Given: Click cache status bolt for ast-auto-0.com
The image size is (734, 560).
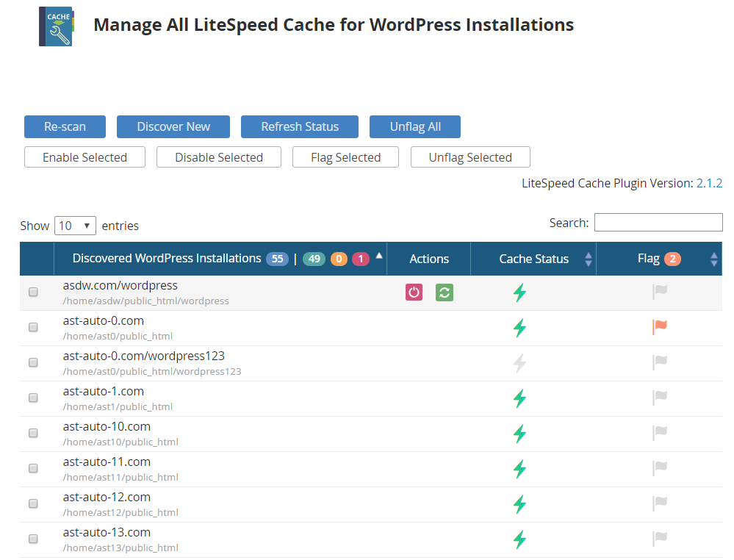Looking at the screenshot, I should point(519,328).
